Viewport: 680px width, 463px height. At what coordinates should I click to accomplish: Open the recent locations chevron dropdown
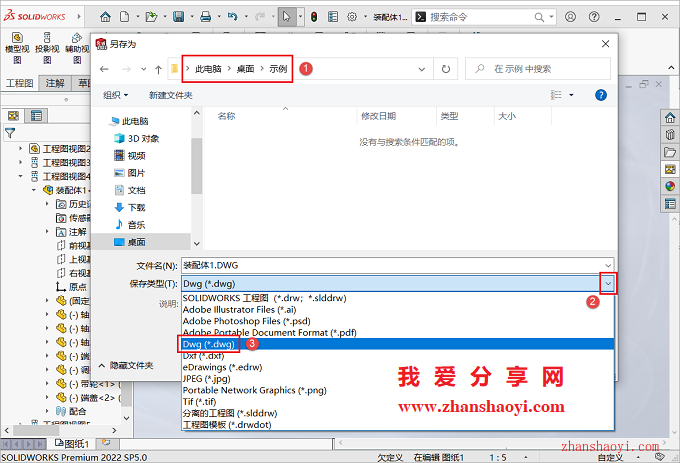pos(144,69)
